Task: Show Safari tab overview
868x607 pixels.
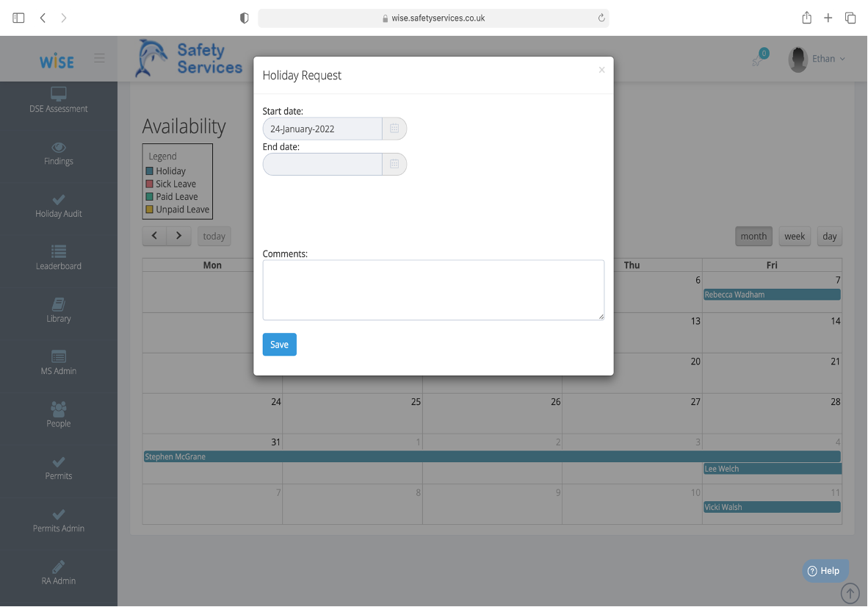Action: pos(850,18)
